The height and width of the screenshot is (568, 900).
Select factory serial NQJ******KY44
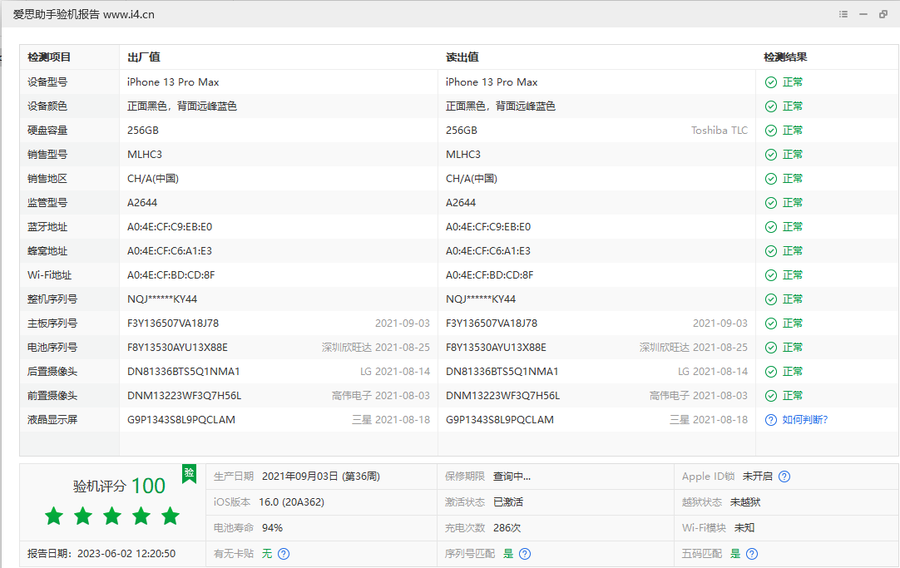[x=162, y=299]
